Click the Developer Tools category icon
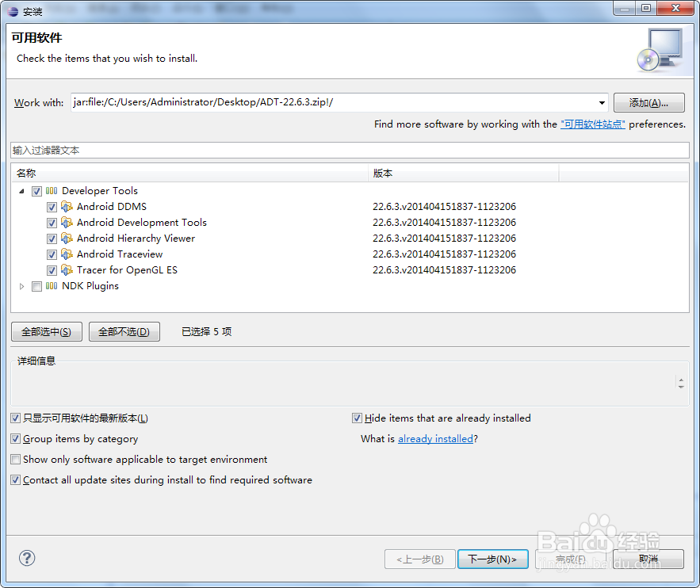The image size is (700, 588). coord(52,191)
